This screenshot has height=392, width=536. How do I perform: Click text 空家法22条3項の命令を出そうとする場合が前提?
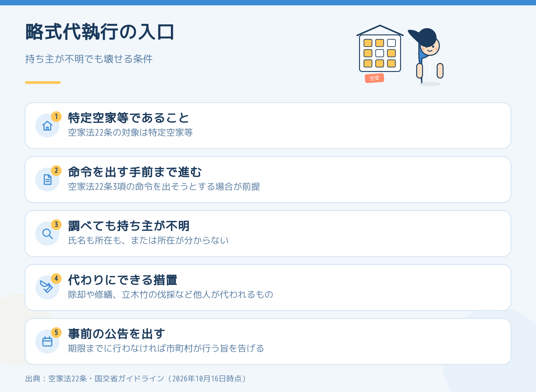pos(164,186)
